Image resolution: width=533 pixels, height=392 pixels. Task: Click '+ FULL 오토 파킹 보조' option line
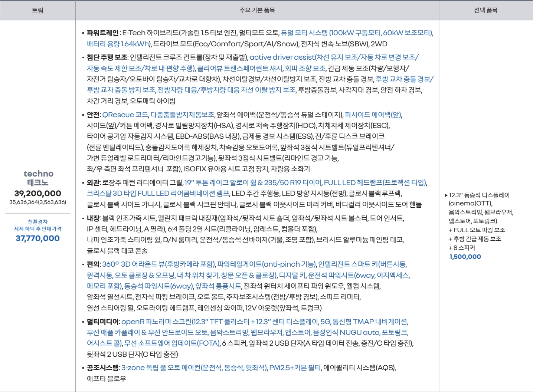click(477, 230)
